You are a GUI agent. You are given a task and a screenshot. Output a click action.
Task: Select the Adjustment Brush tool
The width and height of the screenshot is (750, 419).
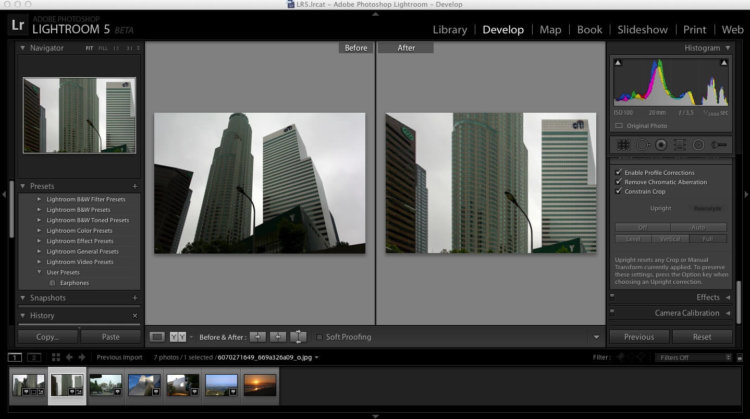[719, 144]
